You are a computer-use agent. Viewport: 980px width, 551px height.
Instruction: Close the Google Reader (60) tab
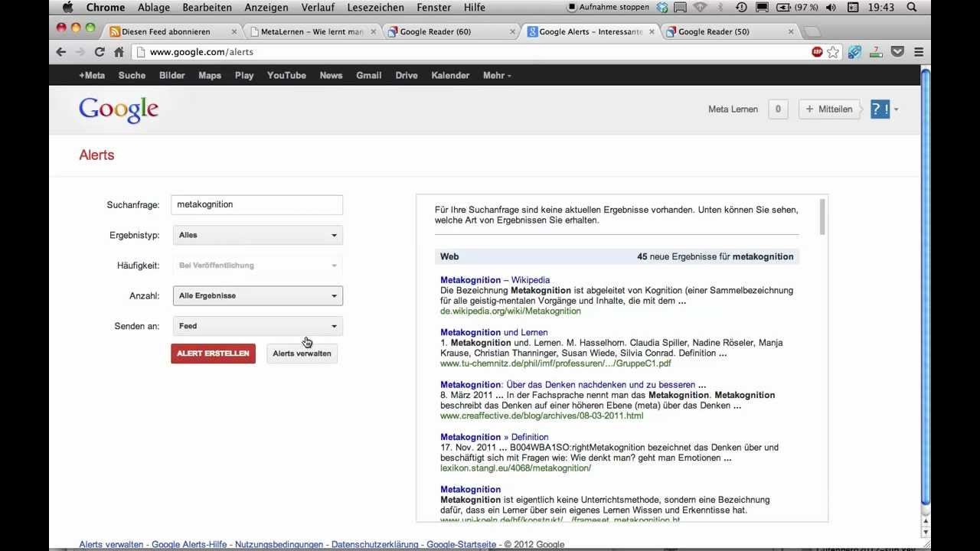513,31
